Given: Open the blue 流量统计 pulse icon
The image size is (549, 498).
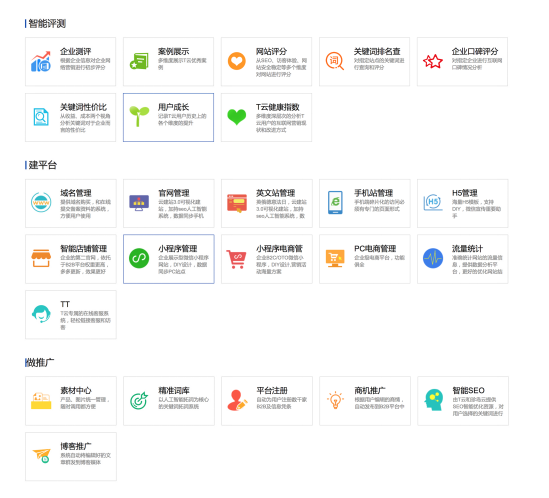Looking at the screenshot, I should [x=433, y=258].
